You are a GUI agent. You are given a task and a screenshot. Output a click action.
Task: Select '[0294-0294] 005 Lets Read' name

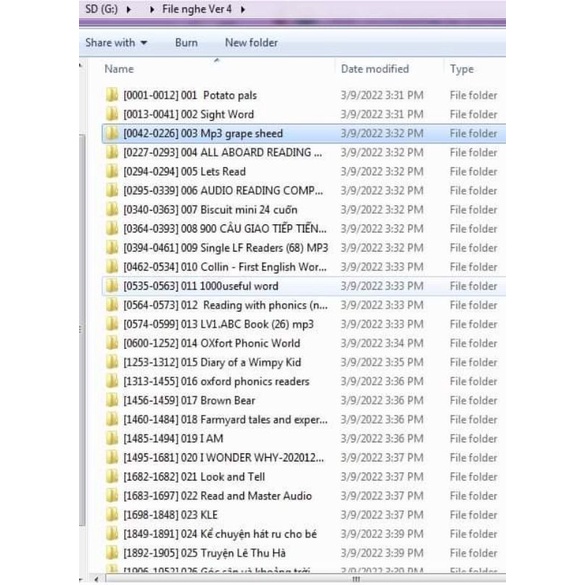pyautogui.click(x=184, y=171)
